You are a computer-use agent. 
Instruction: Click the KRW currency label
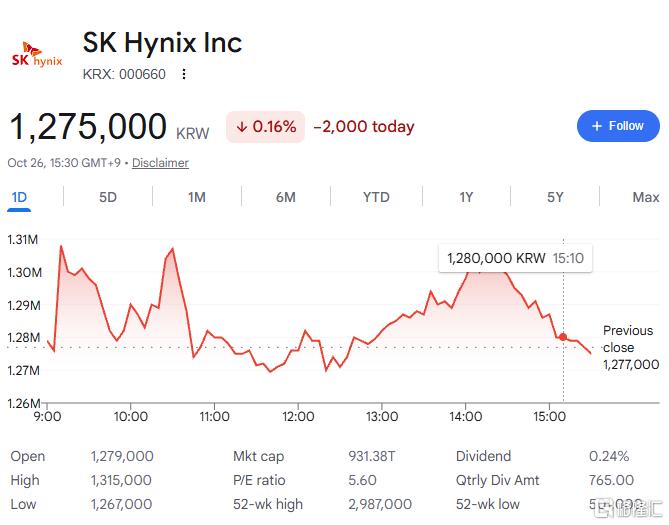(192, 134)
